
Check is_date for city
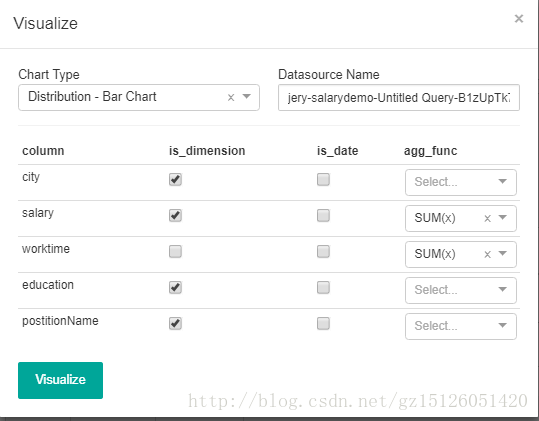(x=323, y=179)
